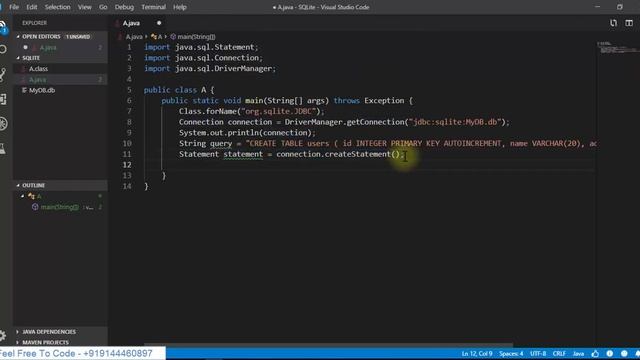Open the Source Control view
This screenshot has width=640, height=360.
(3, 75)
